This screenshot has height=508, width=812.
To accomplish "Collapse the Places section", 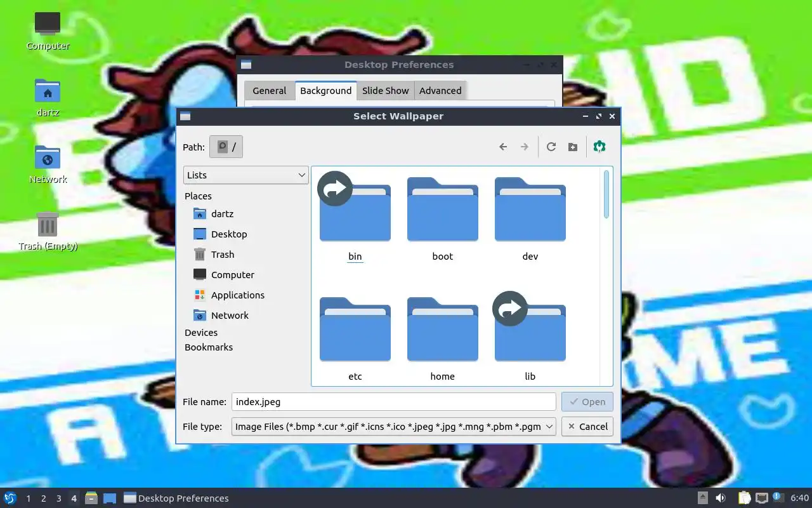I will coord(198,196).
